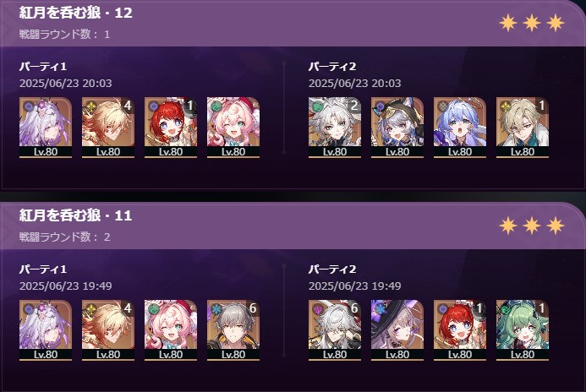
Task: Select purple-haired character in stage 12 party 1
Action: click(46, 128)
